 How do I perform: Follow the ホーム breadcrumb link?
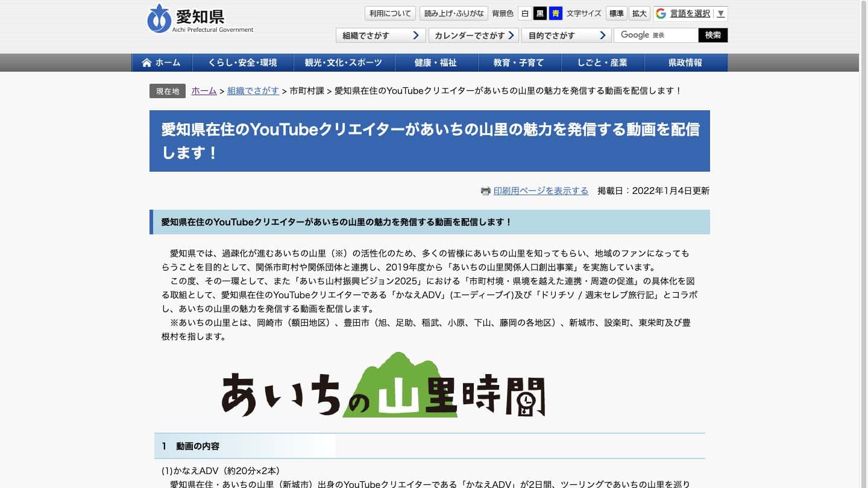[x=204, y=91]
